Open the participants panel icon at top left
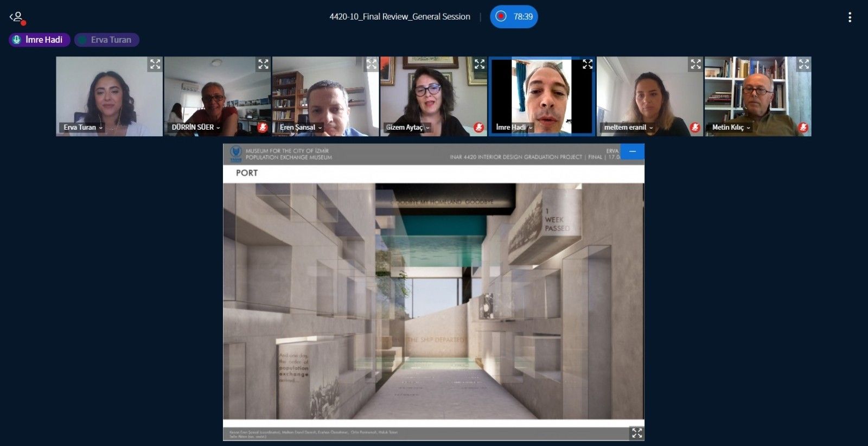The width and height of the screenshot is (868, 446). pyautogui.click(x=17, y=17)
